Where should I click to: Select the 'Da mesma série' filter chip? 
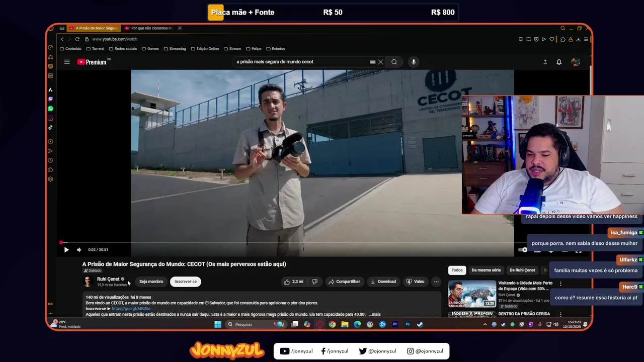[x=486, y=270]
